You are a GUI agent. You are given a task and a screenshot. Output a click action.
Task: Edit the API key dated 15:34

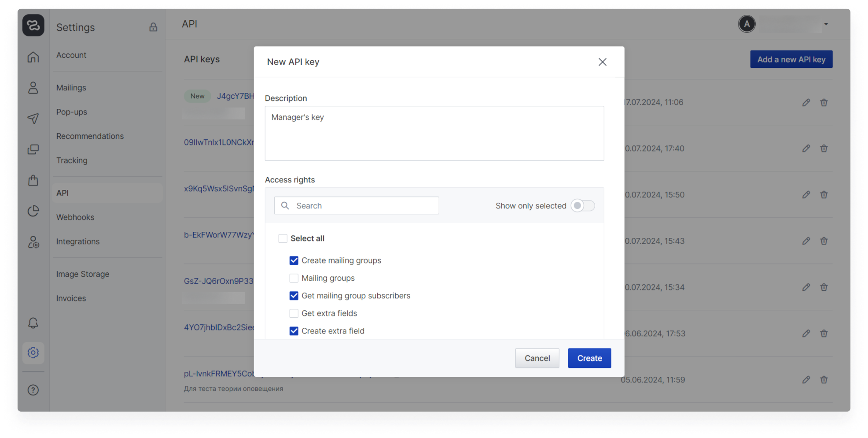(x=806, y=287)
